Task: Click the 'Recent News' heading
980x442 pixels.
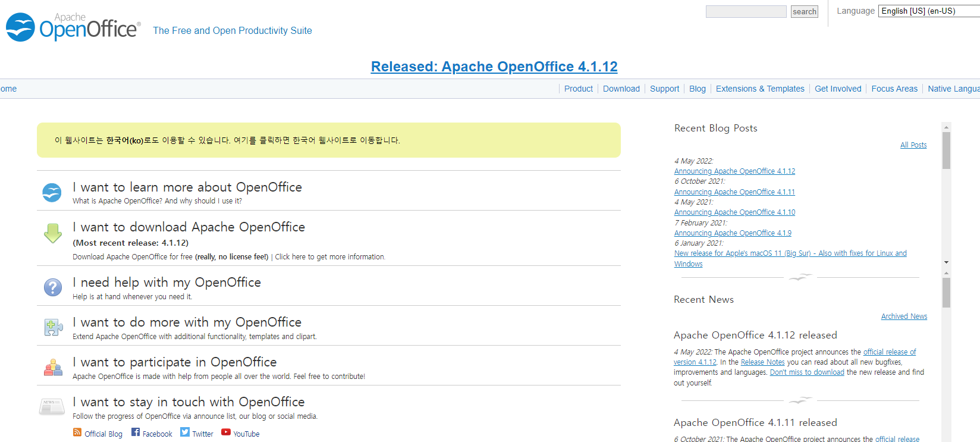Action: point(703,300)
